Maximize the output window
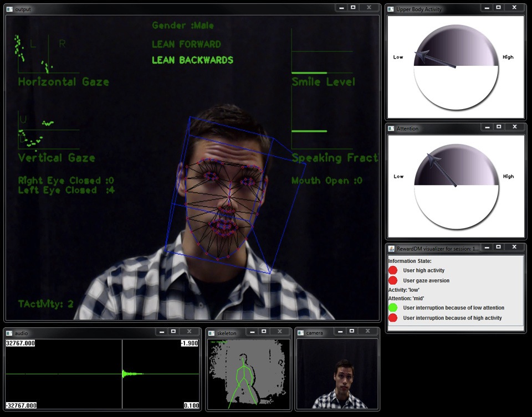 coord(353,8)
